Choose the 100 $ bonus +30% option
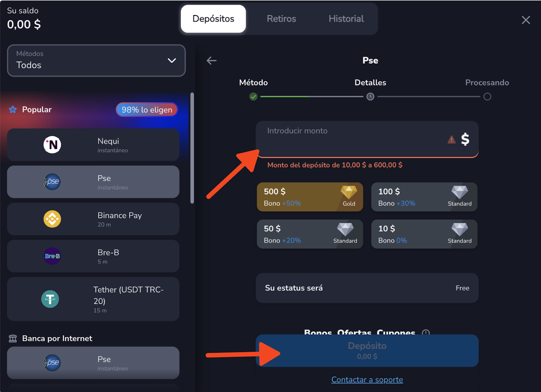This screenshot has width=541, height=392. click(424, 197)
